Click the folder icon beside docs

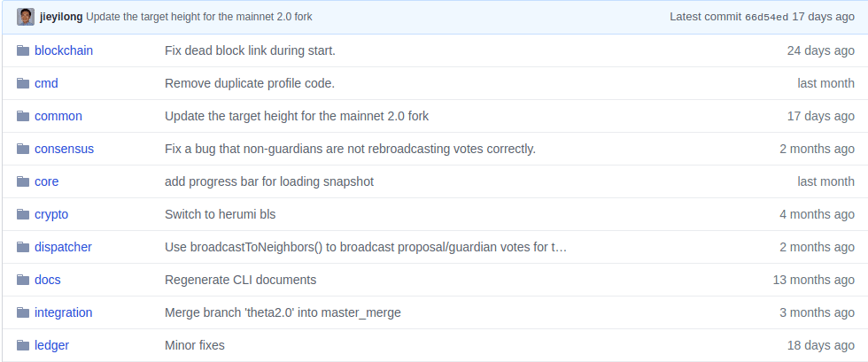(x=24, y=280)
